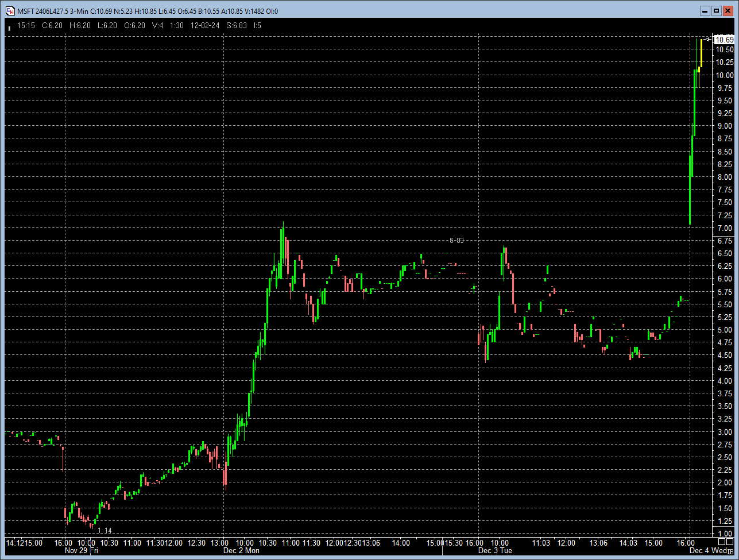The image size is (739, 560).
Task: Click the 1.50 label on the price axis
Action: [x=725, y=508]
